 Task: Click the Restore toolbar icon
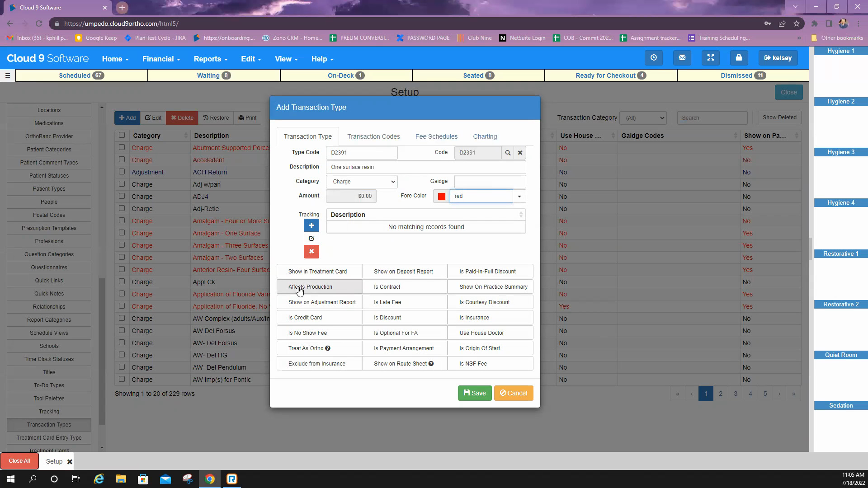[x=216, y=117]
